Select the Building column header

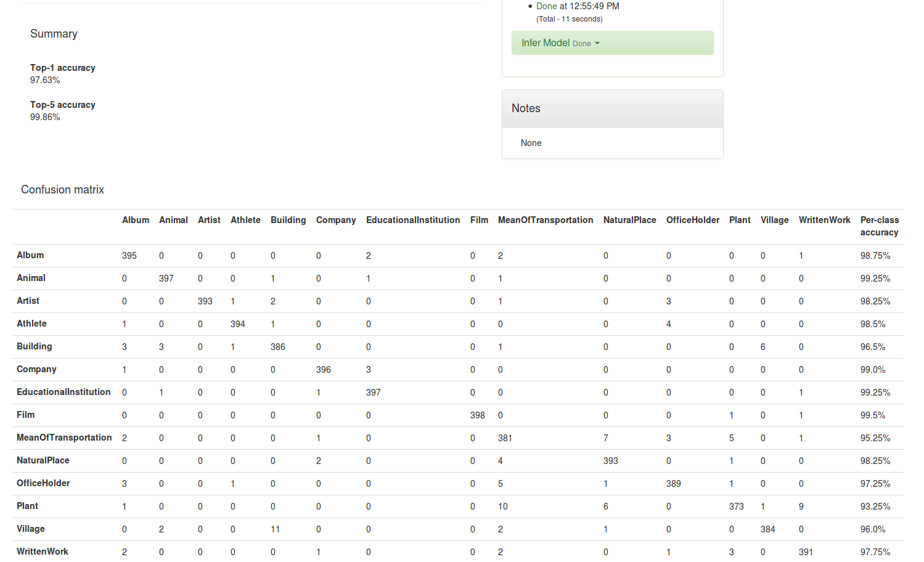coord(288,220)
